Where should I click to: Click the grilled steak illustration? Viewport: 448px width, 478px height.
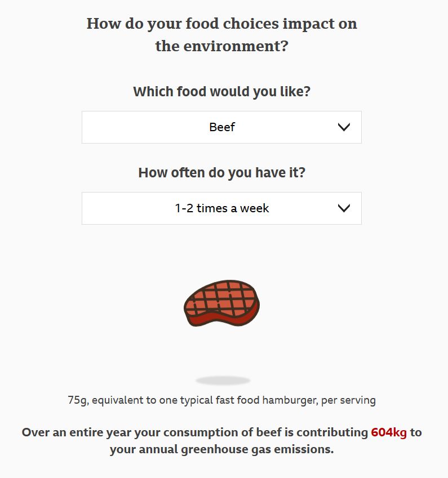[222, 303]
